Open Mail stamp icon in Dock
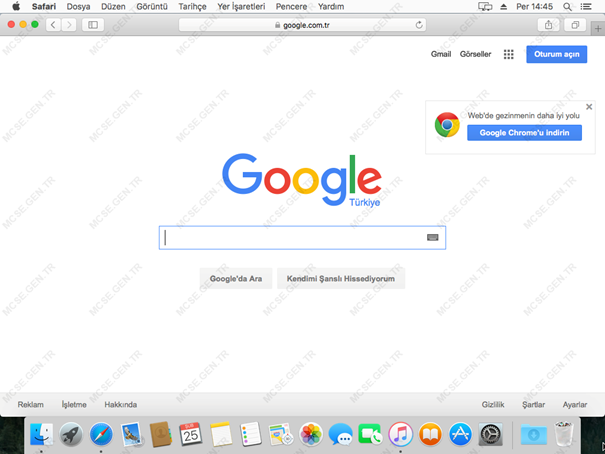605x454 pixels. 131,434
